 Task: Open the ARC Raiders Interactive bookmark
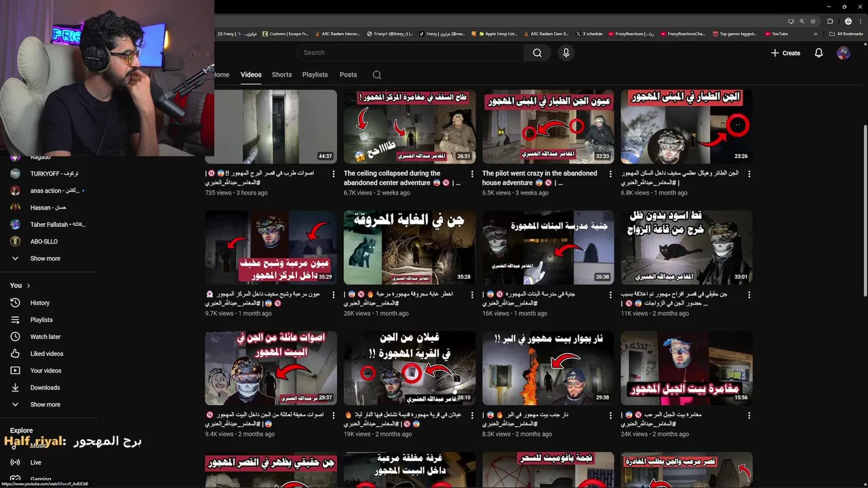(x=336, y=34)
